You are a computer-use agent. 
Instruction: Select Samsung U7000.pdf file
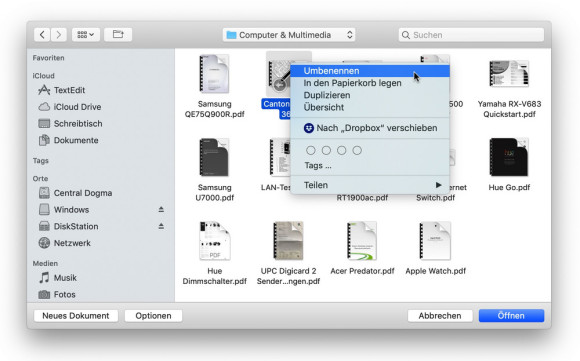pos(215,169)
